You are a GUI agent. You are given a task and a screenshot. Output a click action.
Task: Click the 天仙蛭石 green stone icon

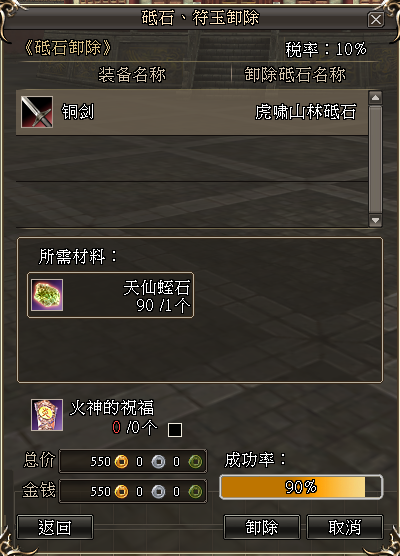pos(47,295)
